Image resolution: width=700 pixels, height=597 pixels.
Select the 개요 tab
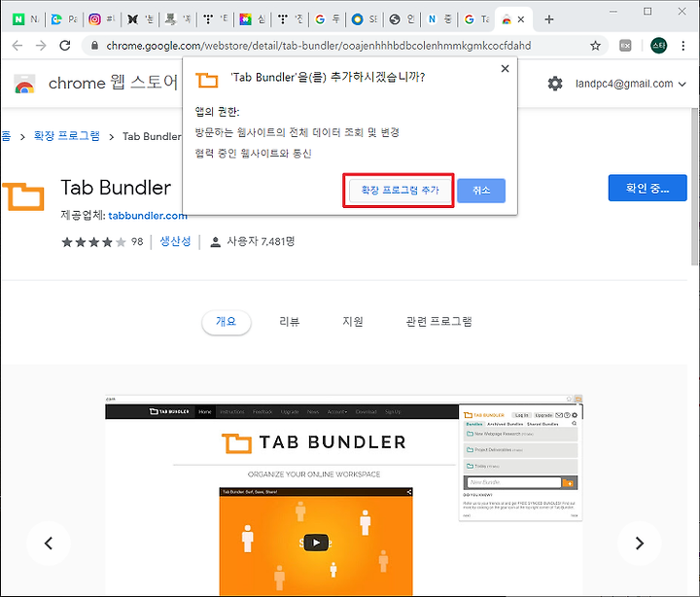pos(227,322)
